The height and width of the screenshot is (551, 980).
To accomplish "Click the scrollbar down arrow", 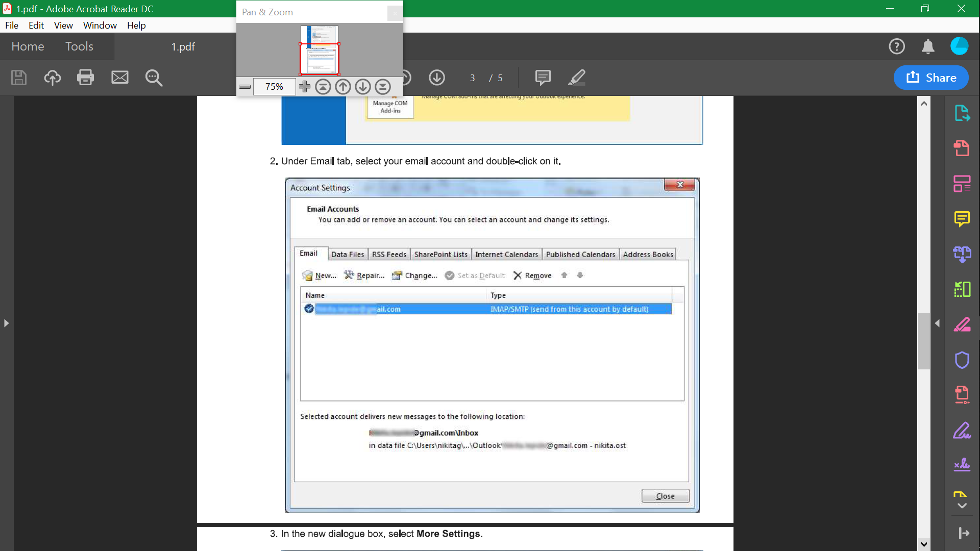I will 924,544.
